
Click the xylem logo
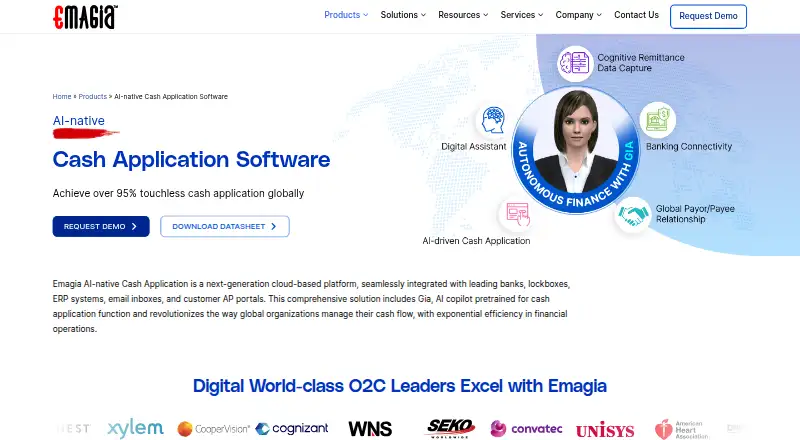pyautogui.click(x=135, y=429)
